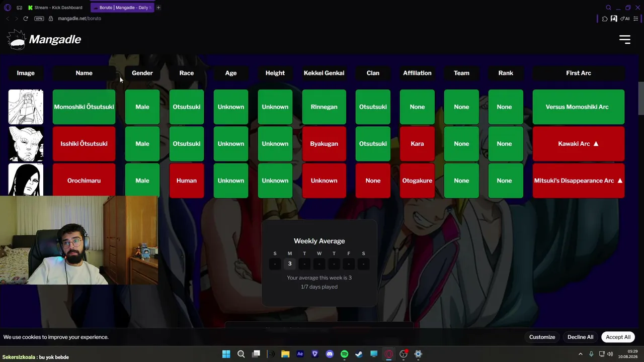
Task: Open tab search magnifier icon
Action: pos(608,8)
